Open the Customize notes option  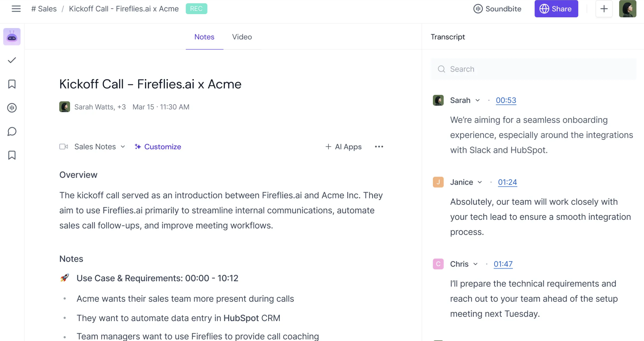pyautogui.click(x=158, y=147)
